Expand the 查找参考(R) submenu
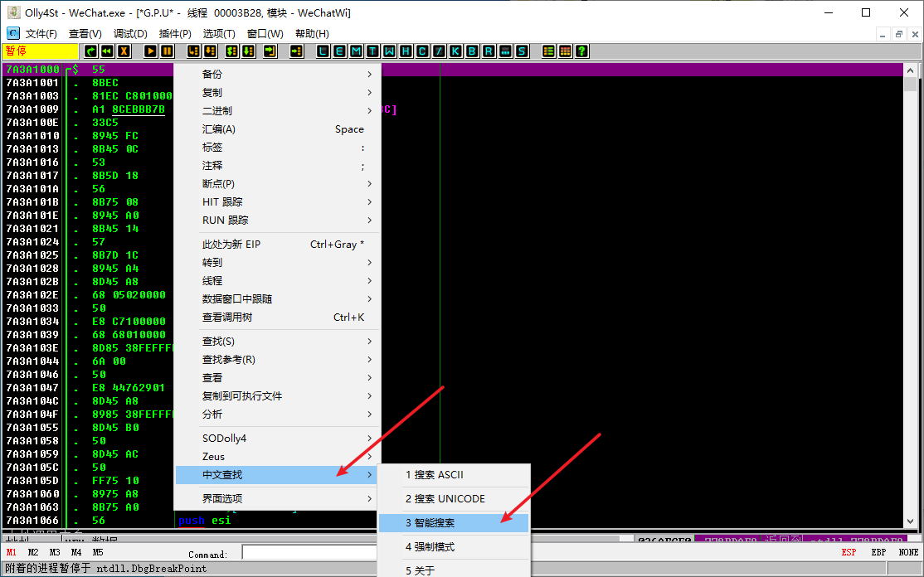 pos(276,360)
